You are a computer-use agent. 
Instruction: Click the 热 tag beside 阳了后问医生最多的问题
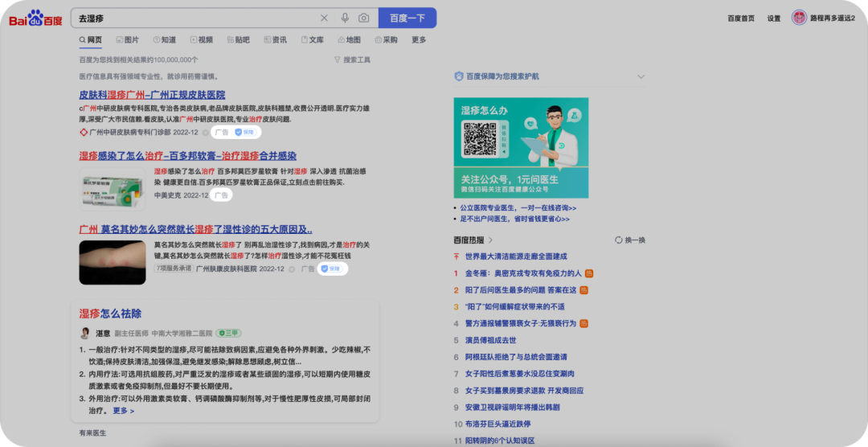[584, 290]
